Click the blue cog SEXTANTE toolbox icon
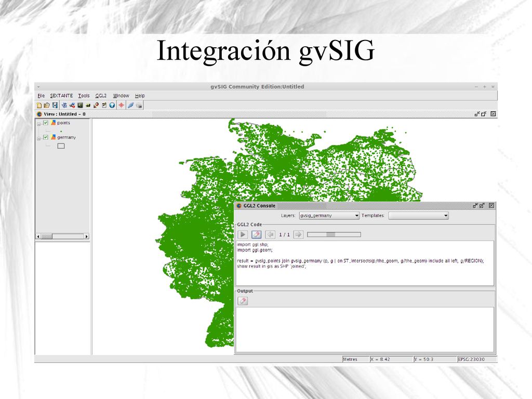The image size is (532, 399). click(x=64, y=105)
